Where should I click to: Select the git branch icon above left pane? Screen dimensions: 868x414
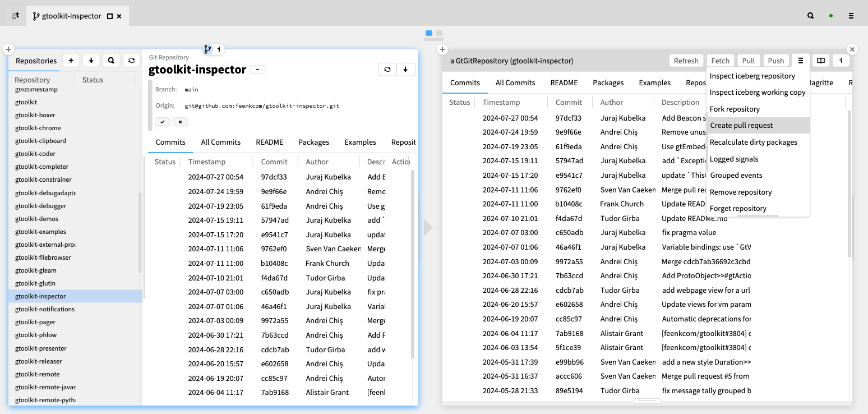click(x=208, y=49)
